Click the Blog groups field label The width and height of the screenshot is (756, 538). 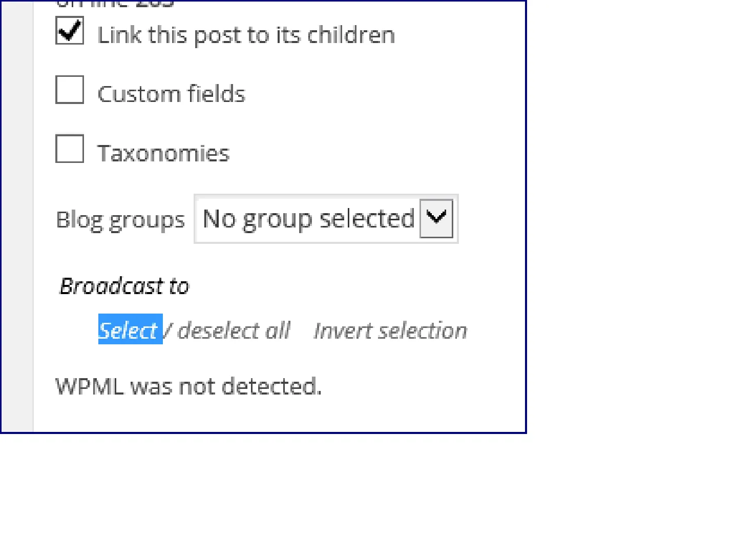(x=120, y=220)
